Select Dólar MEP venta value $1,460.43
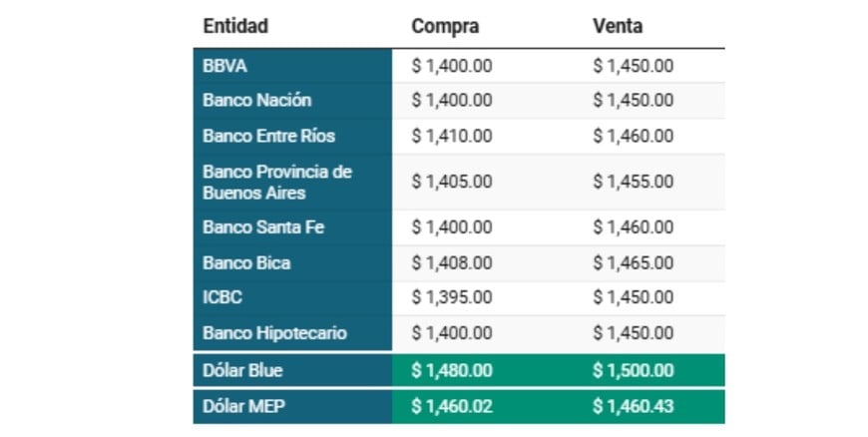The image size is (868, 437). click(633, 406)
